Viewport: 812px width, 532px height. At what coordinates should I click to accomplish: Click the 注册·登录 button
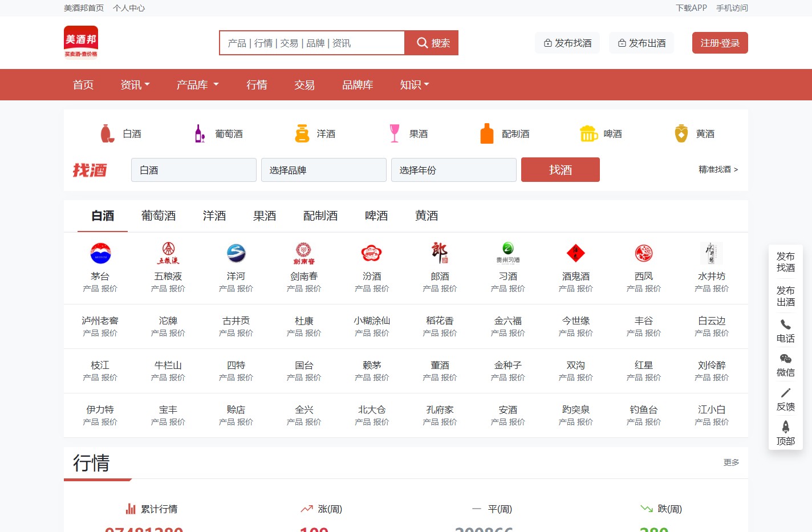tap(720, 43)
